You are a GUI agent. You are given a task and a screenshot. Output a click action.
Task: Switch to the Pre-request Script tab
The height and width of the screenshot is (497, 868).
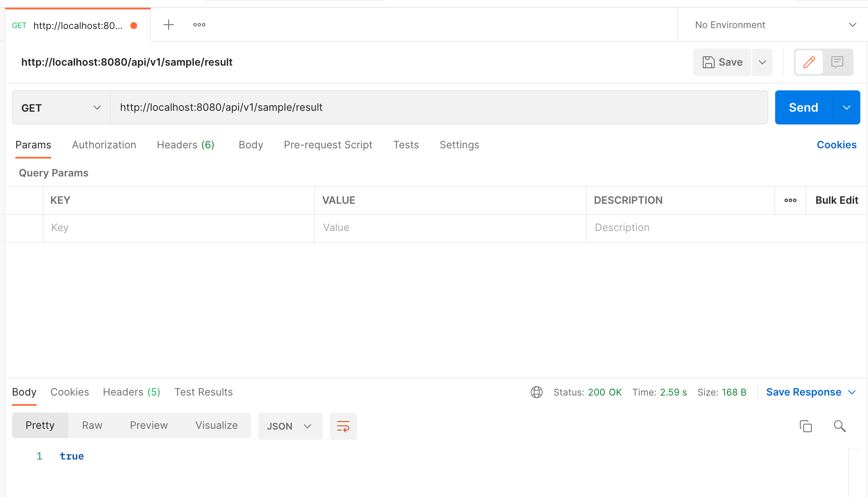[328, 145]
